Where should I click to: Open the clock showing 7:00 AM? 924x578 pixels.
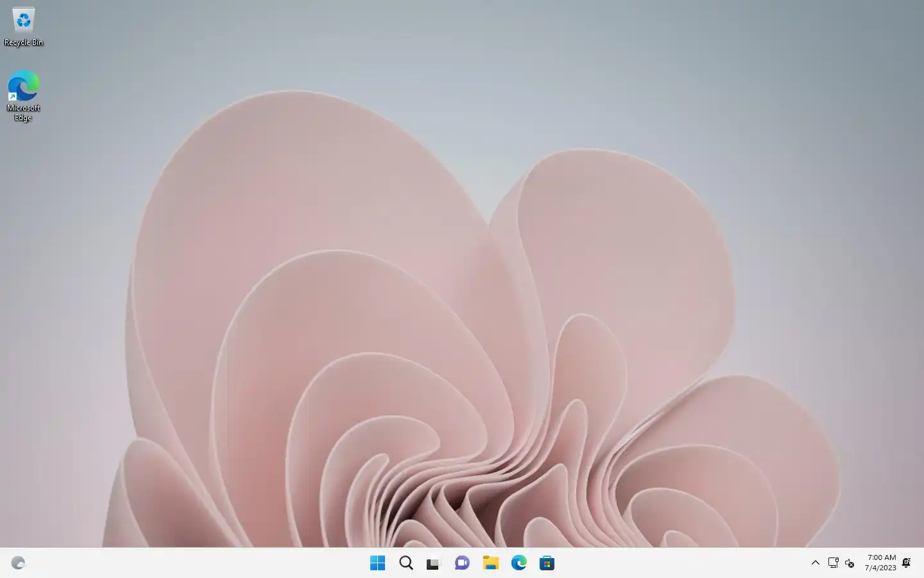(881, 557)
